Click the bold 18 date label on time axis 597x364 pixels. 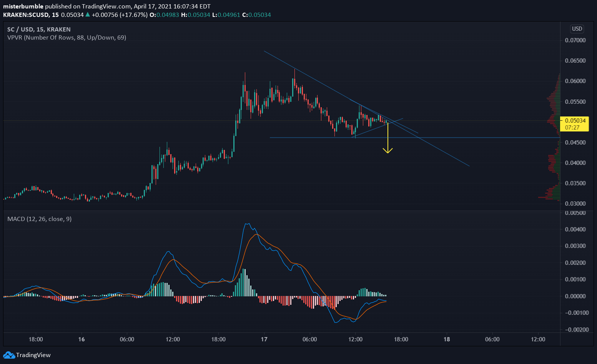tap(447, 339)
